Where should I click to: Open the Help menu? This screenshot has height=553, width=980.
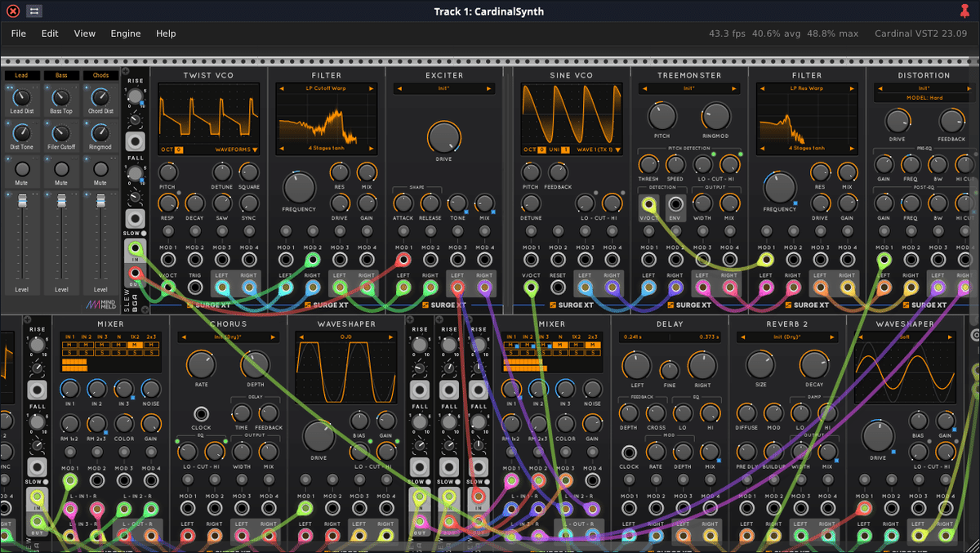click(166, 33)
